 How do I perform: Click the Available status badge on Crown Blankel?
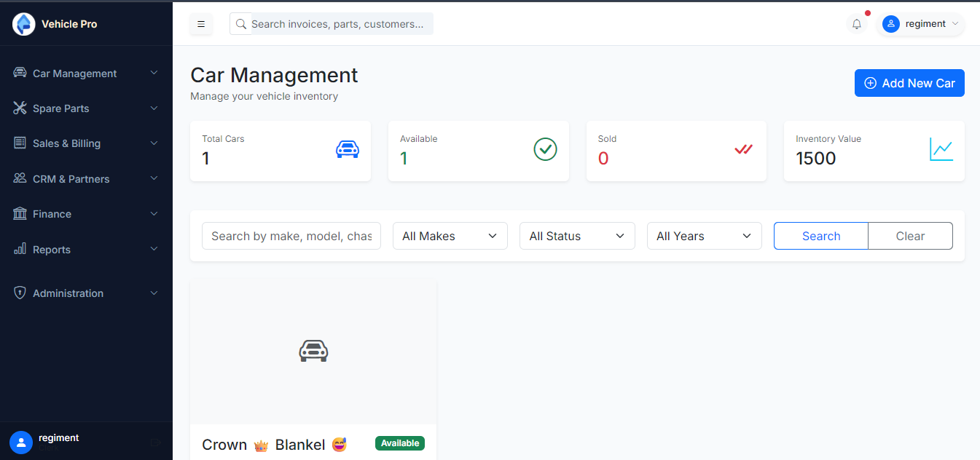click(x=399, y=443)
